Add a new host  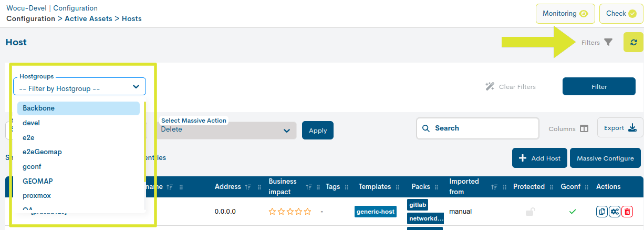tap(540, 158)
